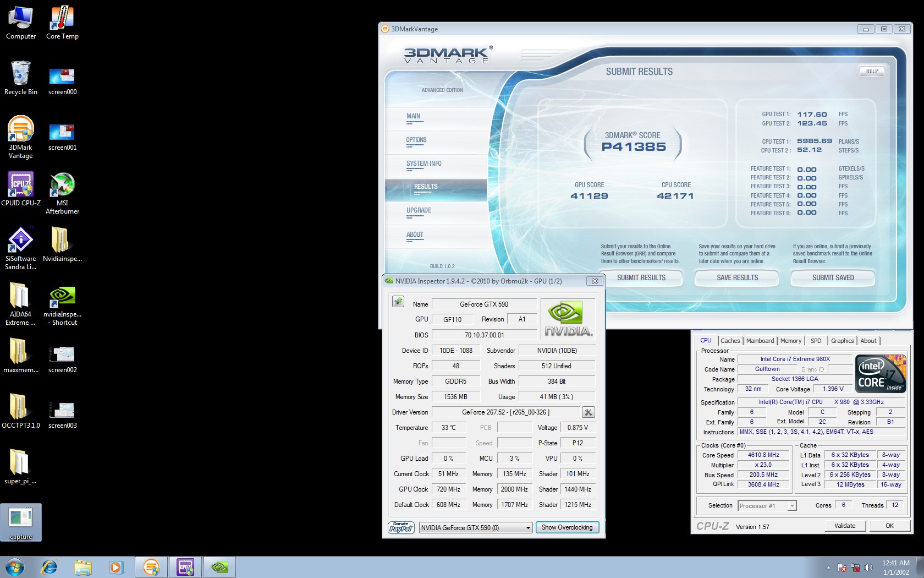The height and width of the screenshot is (578, 924).
Task: Switch to 3DMark Vantage taskbar button
Action: tap(151, 567)
